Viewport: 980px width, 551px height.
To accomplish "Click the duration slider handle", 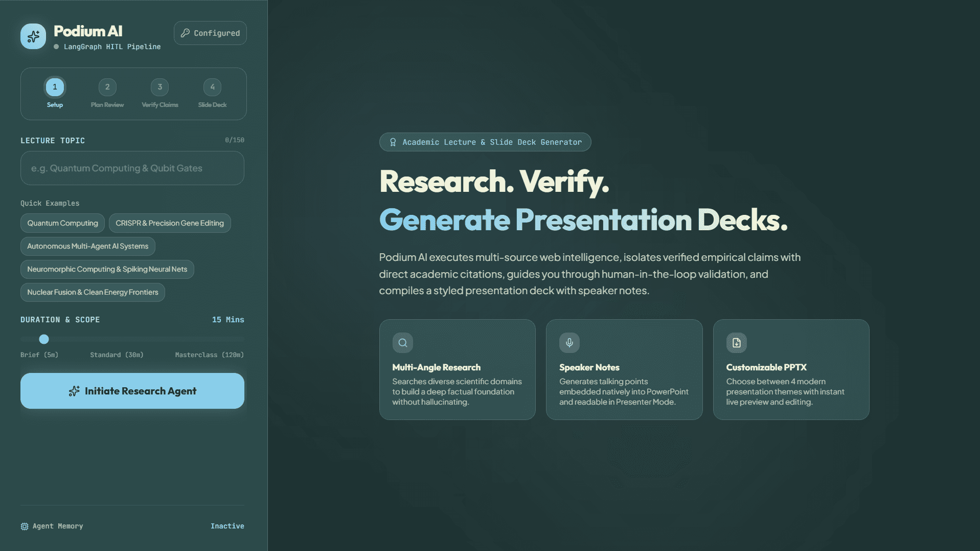I will tap(44, 339).
